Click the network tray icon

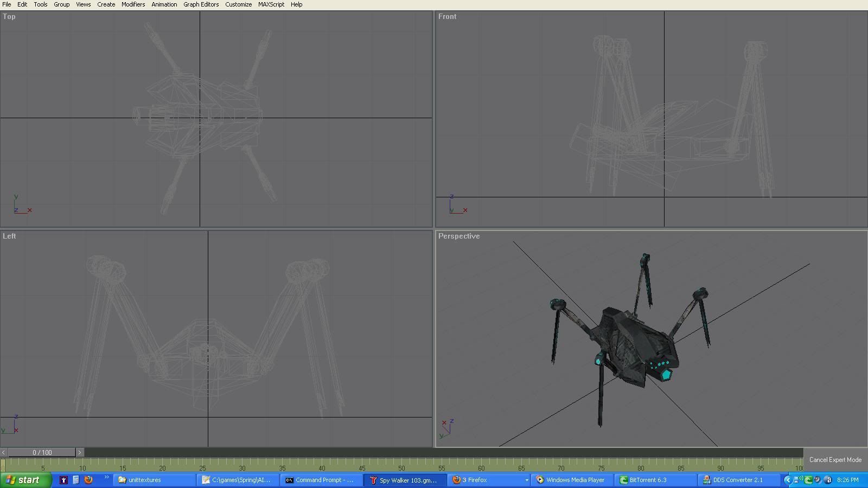(x=798, y=480)
